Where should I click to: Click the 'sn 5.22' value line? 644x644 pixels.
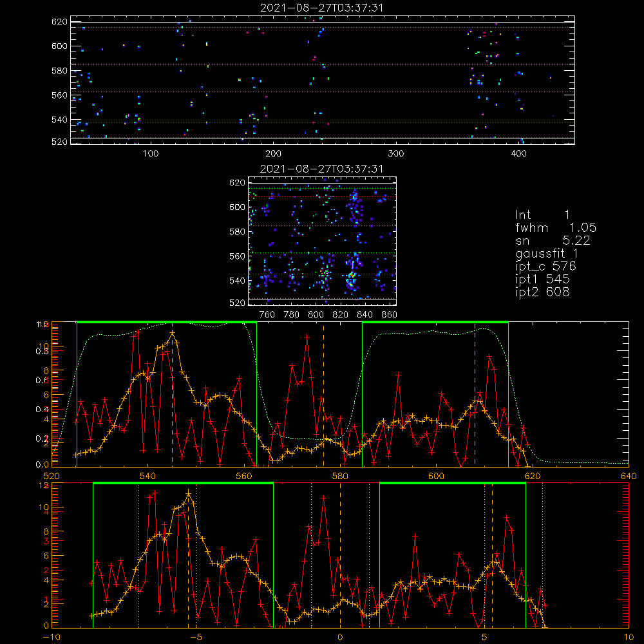pos(553,240)
